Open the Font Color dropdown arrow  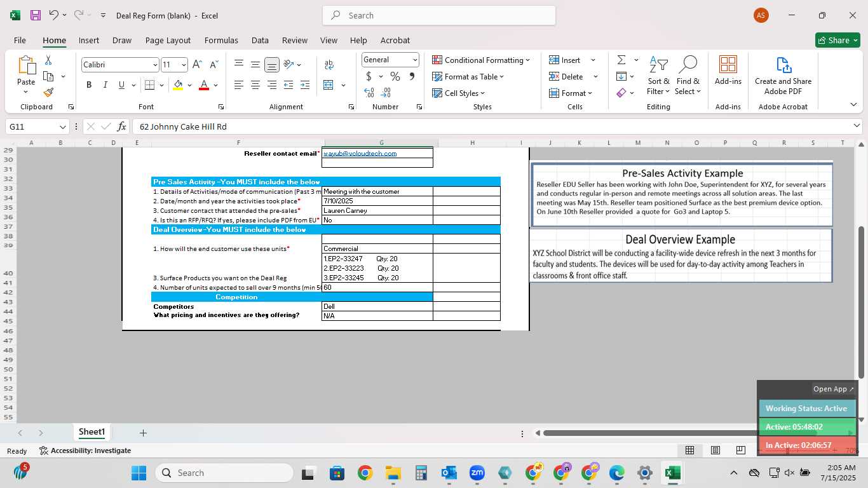coord(216,85)
